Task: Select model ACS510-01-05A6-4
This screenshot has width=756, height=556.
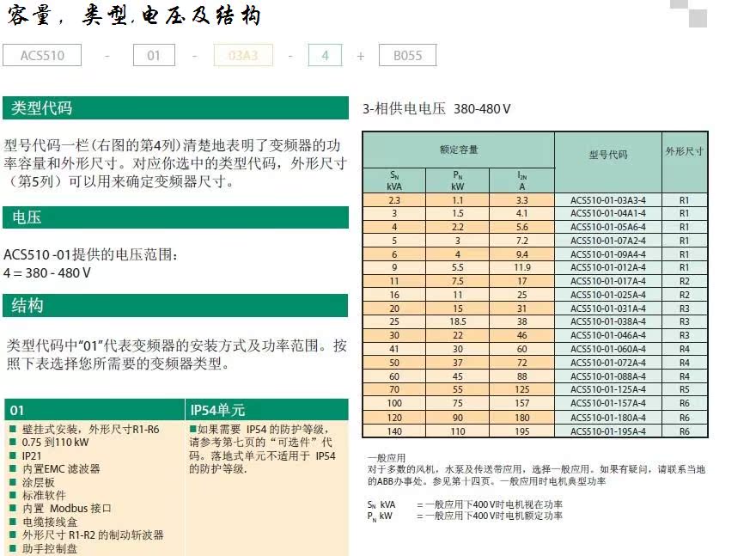Action: 608,227
